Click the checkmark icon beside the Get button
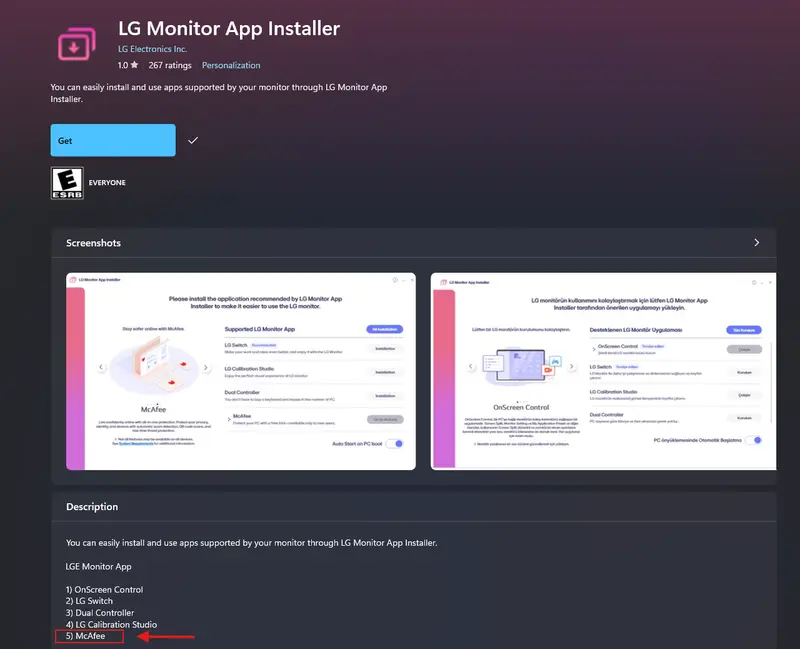Viewport: 800px width, 649px height. (x=193, y=140)
